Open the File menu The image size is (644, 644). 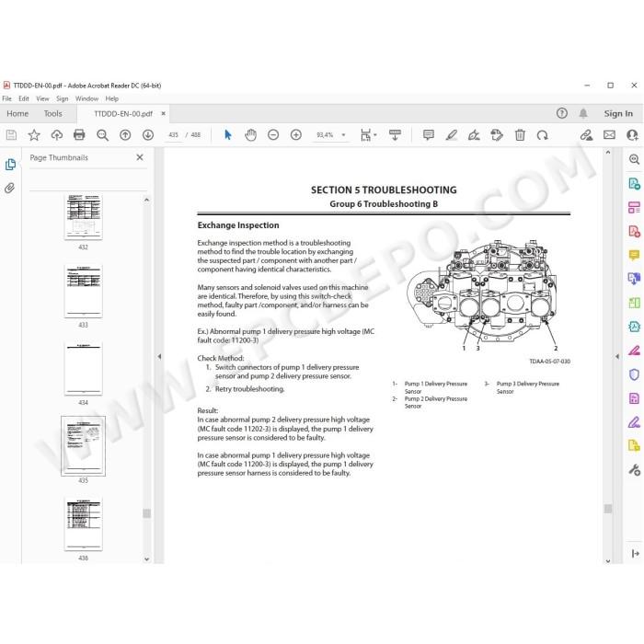[7, 98]
